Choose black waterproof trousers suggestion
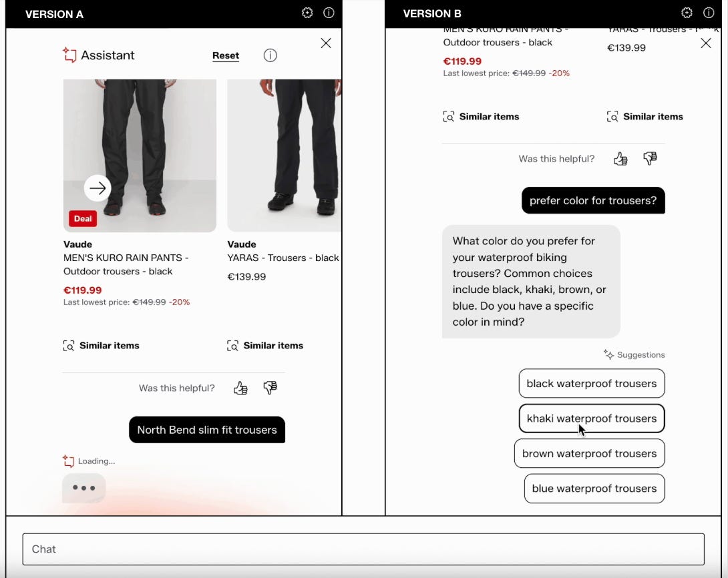 (x=592, y=384)
